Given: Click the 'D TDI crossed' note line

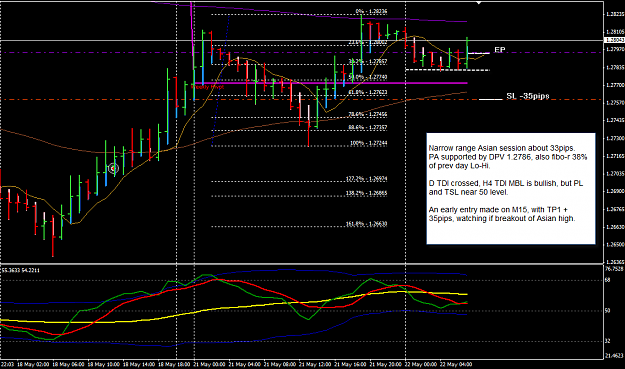Looking at the screenshot, I should (x=506, y=183).
